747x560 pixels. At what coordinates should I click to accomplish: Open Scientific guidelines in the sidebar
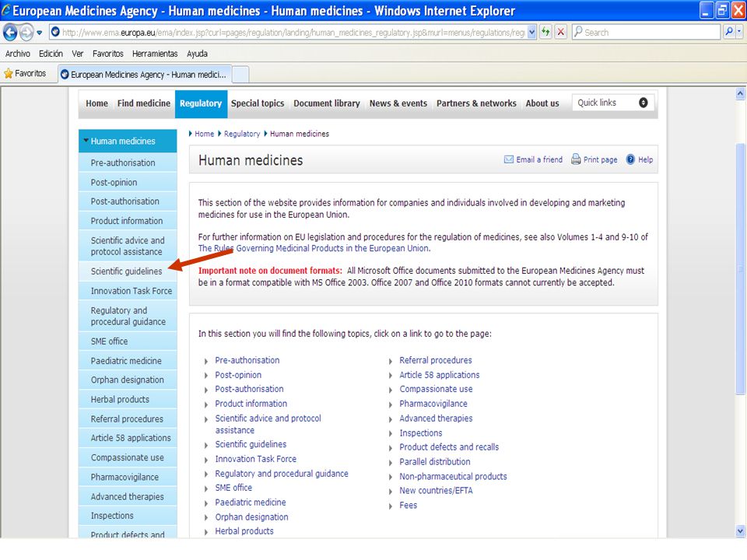point(128,271)
